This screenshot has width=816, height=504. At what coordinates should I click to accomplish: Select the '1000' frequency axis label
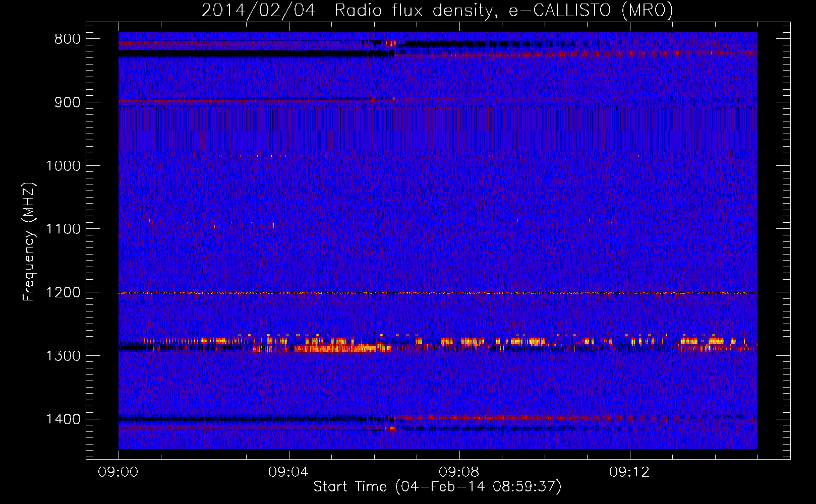(x=64, y=166)
